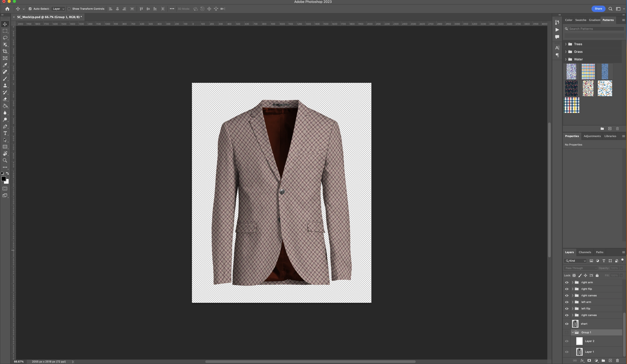Viewport: 627px width, 364px height.
Task: Select the Clone Stamp tool
Action: point(5,85)
